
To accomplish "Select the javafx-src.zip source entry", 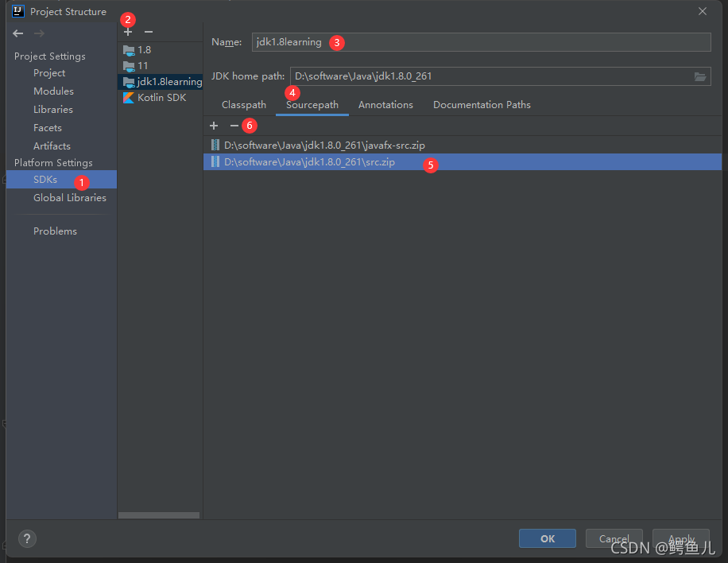I will 463,146.
